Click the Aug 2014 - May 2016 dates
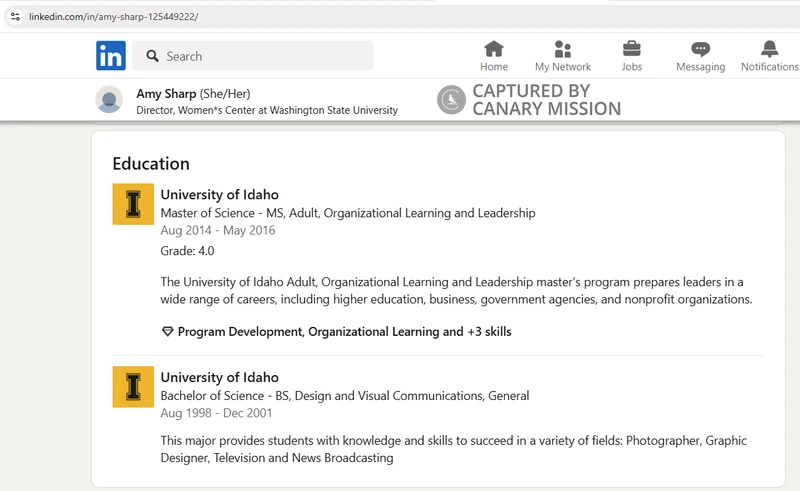Screen dimensions: 800x491 [x=217, y=230]
